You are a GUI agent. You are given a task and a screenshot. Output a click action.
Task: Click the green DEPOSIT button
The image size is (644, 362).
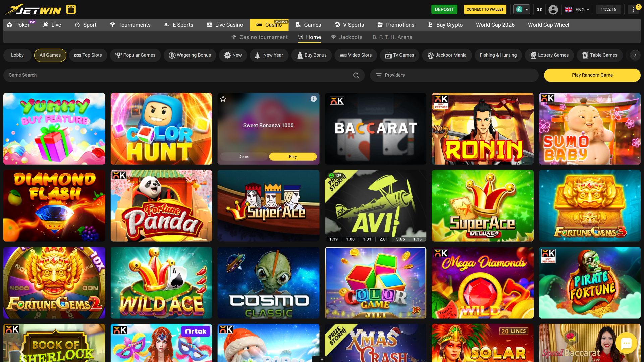pyautogui.click(x=444, y=9)
